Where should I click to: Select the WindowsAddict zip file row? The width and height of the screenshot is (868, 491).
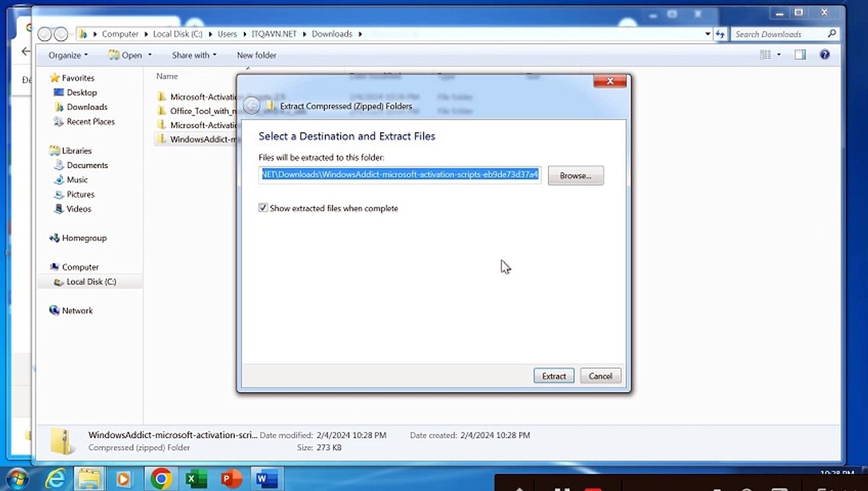[197, 139]
